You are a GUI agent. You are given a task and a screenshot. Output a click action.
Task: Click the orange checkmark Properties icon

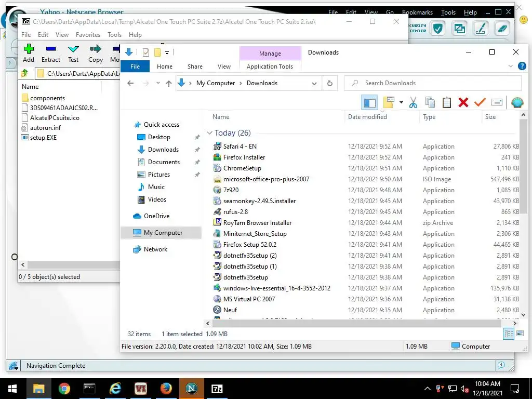point(480,102)
